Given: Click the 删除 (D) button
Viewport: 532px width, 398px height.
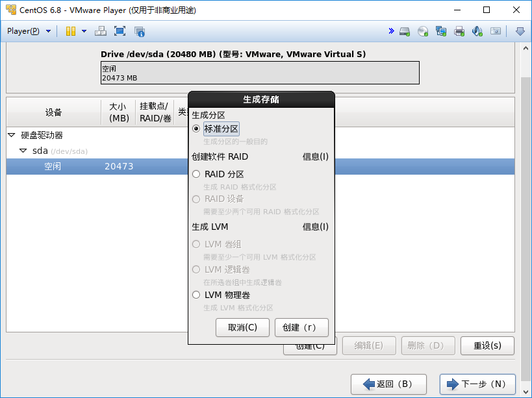Looking at the screenshot, I should pyautogui.click(x=428, y=346).
